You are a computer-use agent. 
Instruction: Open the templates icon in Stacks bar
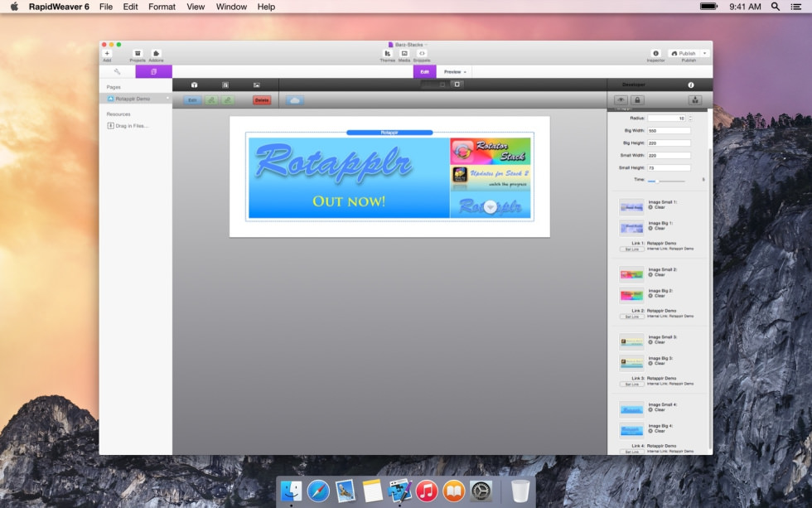pyautogui.click(x=225, y=85)
